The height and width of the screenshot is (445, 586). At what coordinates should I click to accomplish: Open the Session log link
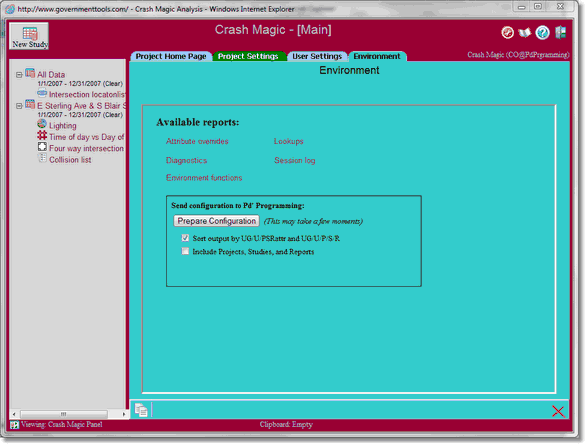(294, 160)
